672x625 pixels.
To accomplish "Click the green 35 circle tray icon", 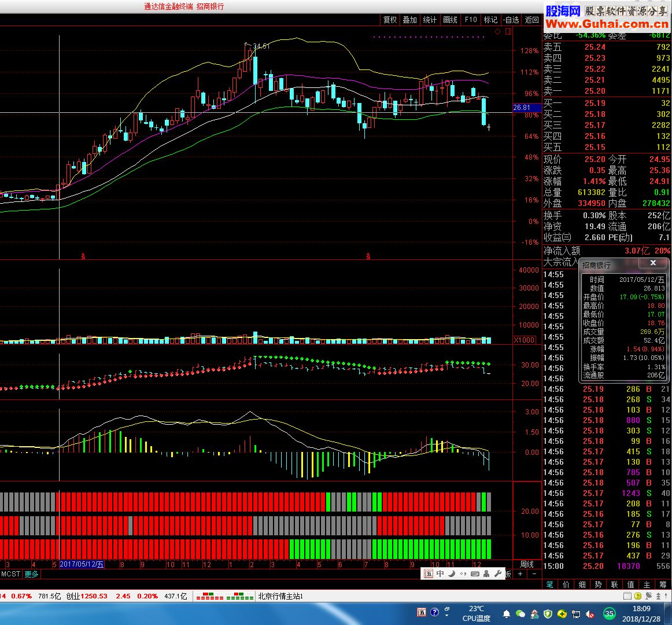I will 609,613.
